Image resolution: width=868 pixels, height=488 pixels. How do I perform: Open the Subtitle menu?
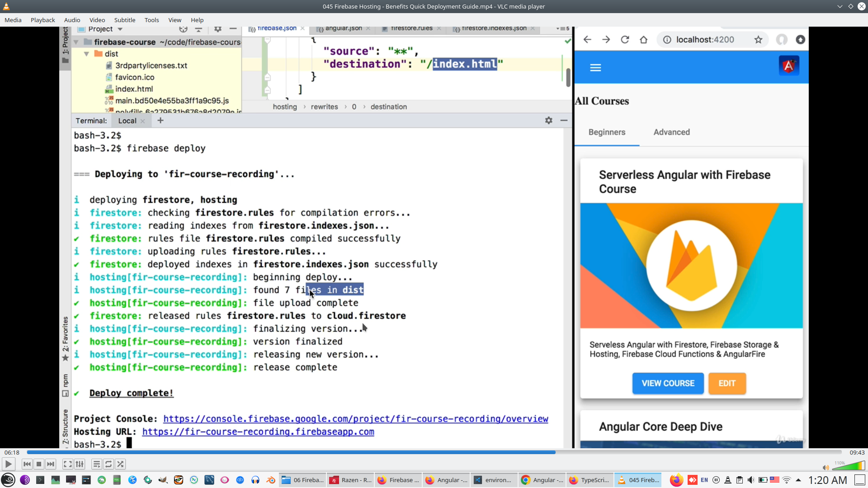pyautogui.click(x=124, y=20)
